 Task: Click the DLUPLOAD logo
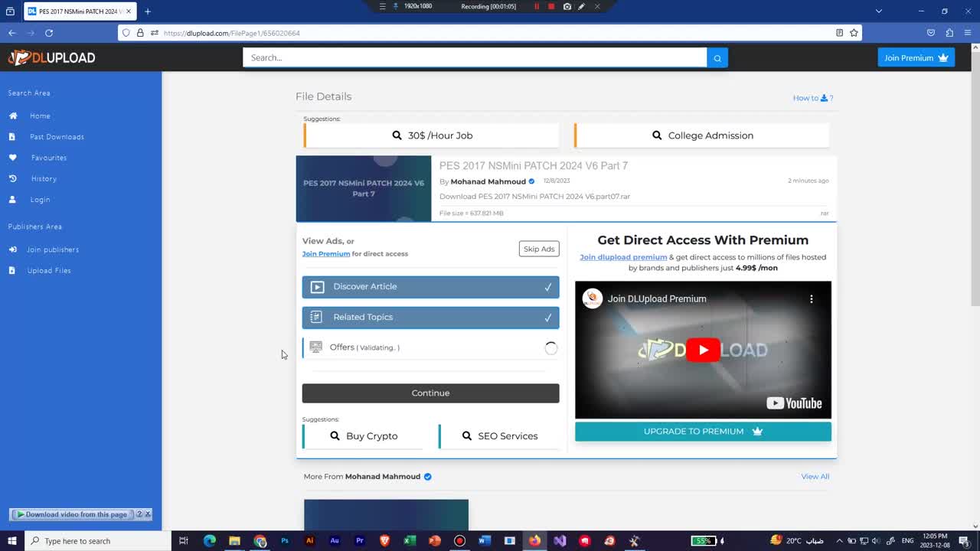point(50,57)
